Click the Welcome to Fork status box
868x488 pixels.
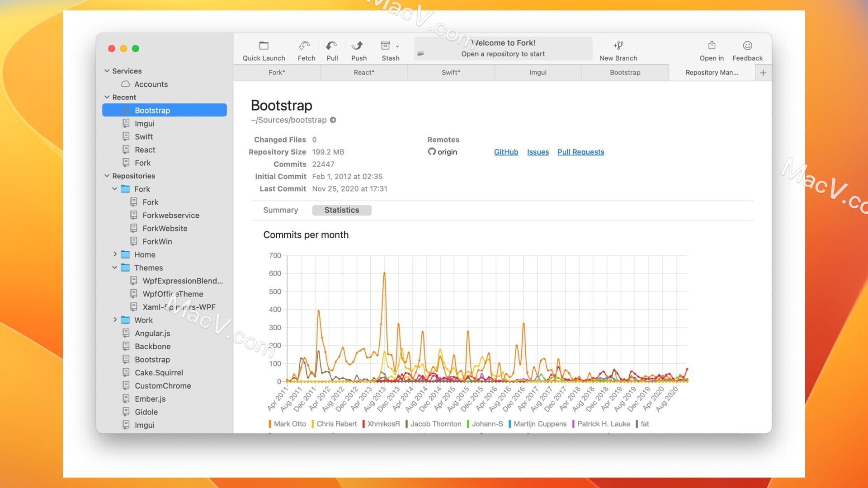pyautogui.click(x=503, y=48)
